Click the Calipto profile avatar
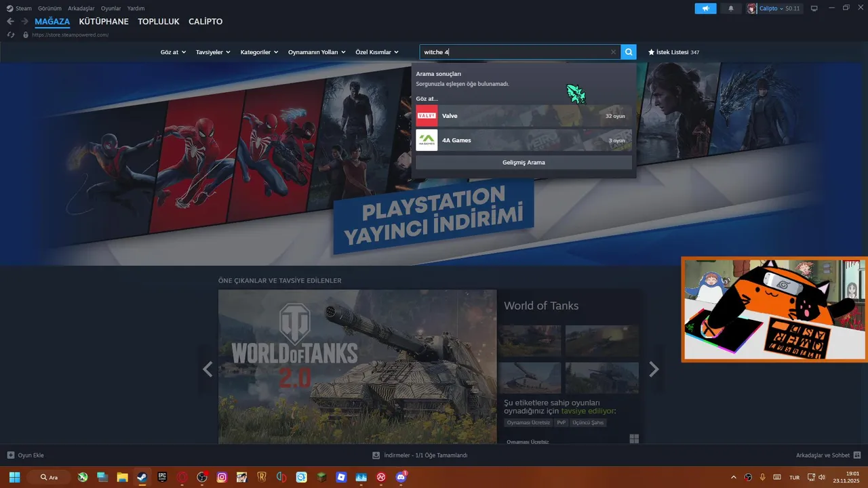Viewport: 868px width, 488px height. click(752, 9)
